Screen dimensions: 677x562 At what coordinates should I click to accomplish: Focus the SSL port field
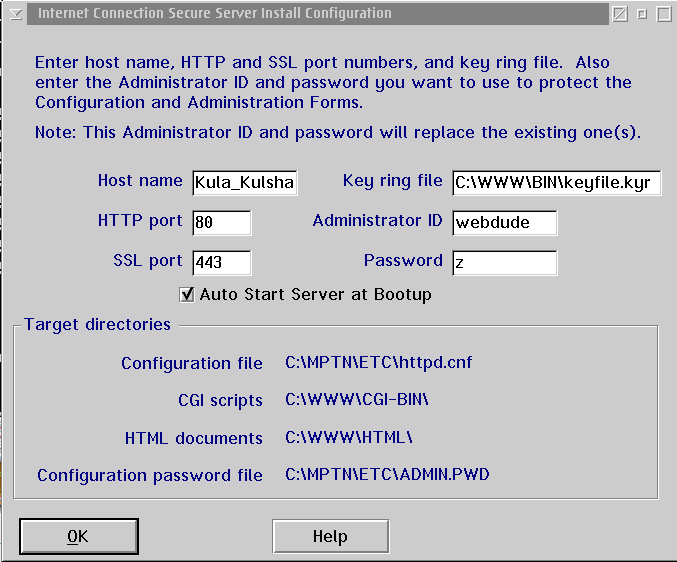(221, 262)
